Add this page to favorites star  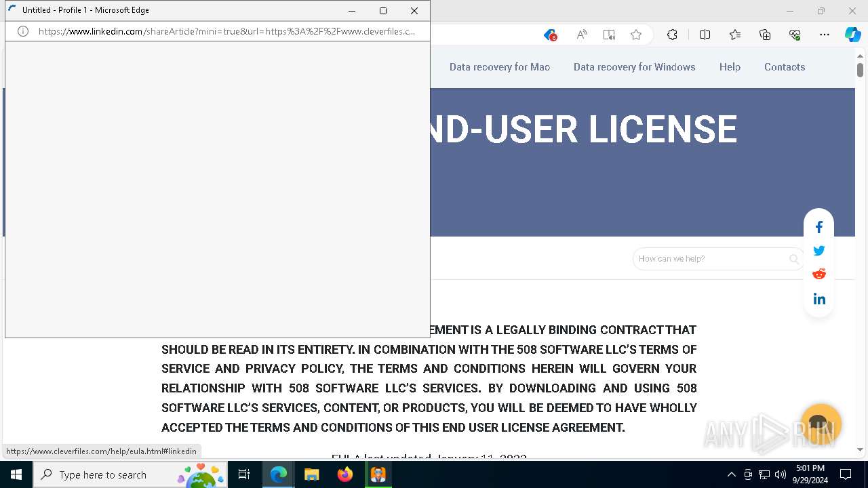pyautogui.click(x=636, y=35)
